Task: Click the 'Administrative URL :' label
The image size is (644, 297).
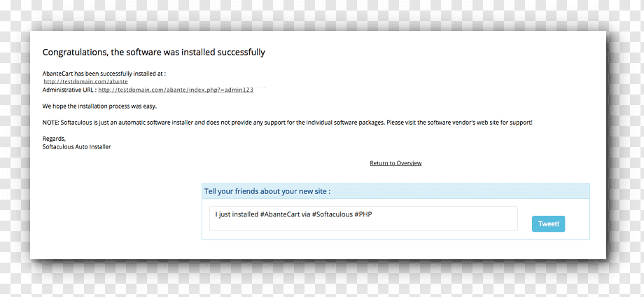Action: 69,90
